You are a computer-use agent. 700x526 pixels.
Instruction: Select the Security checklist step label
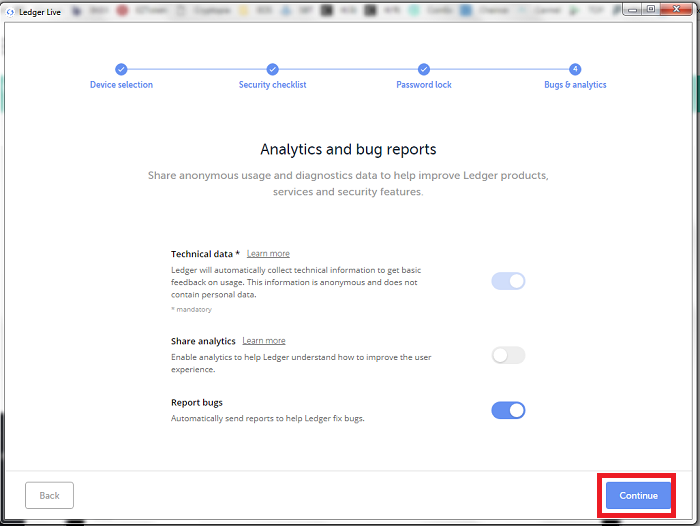click(272, 85)
